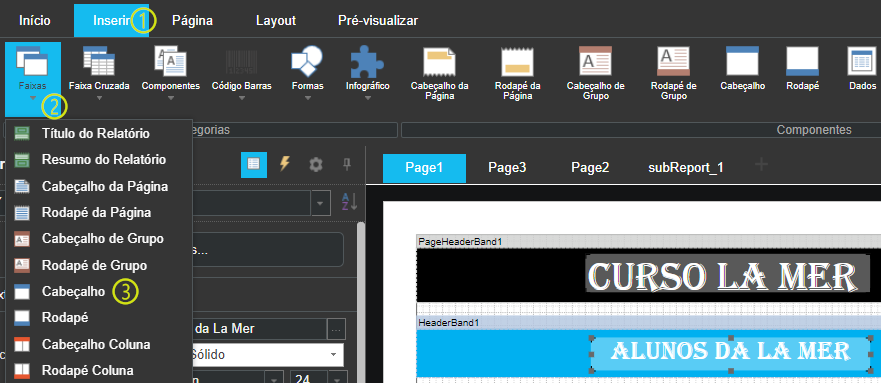The width and height of the screenshot is (881, 383).
Task: Open the subReport_1 page tab
Action: [685, 167]
